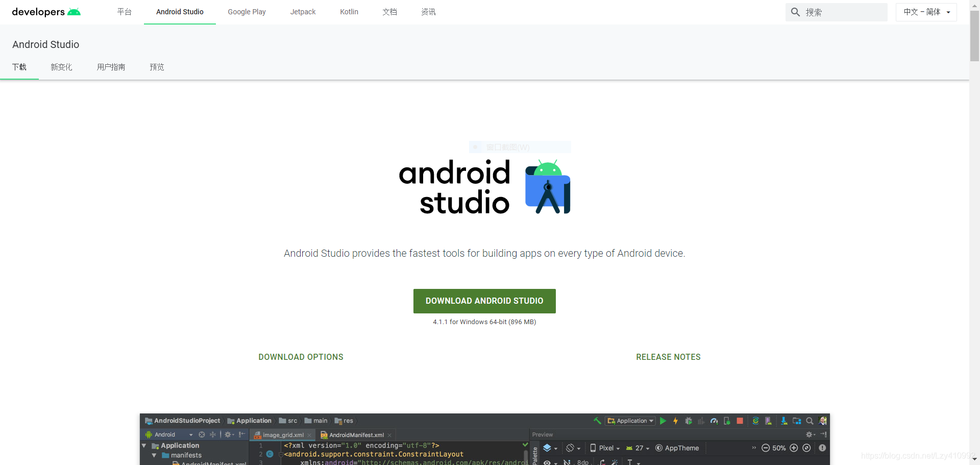The image size is (980, 465).
Task: Click the magnifier icon in the search box
Action: (795, 12)
